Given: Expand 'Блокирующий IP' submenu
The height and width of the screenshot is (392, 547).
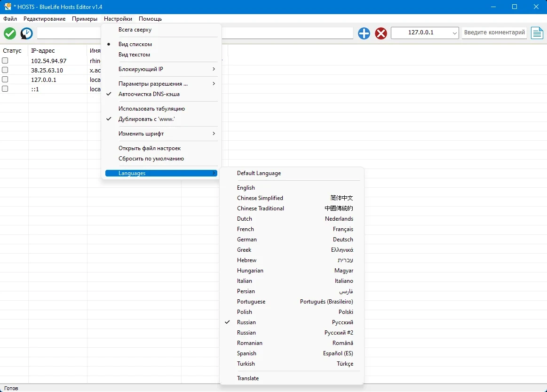Looking at the screenshot, I should pos(161,69).
